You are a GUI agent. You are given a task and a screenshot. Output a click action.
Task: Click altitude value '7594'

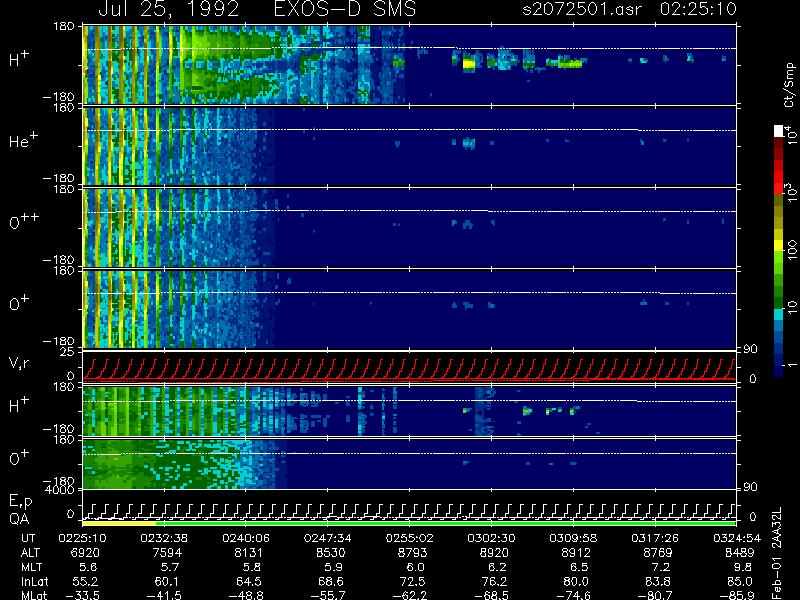pos(167,553)
